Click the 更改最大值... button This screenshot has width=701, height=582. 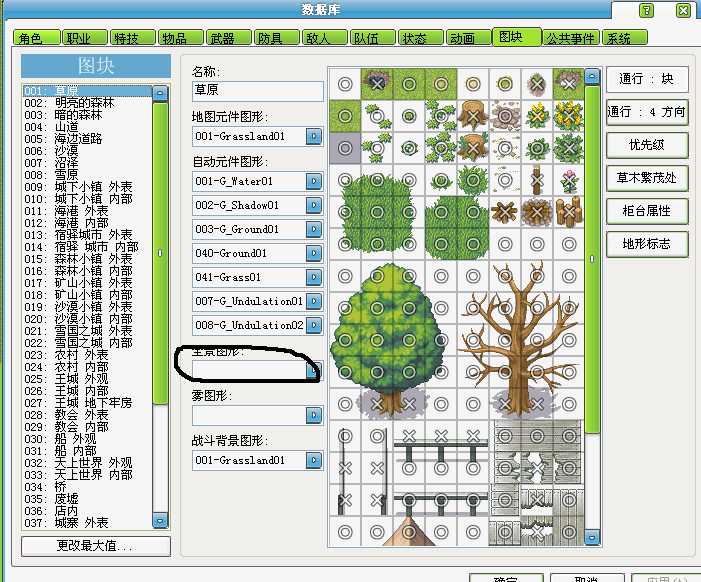click(x=96, y=546)
